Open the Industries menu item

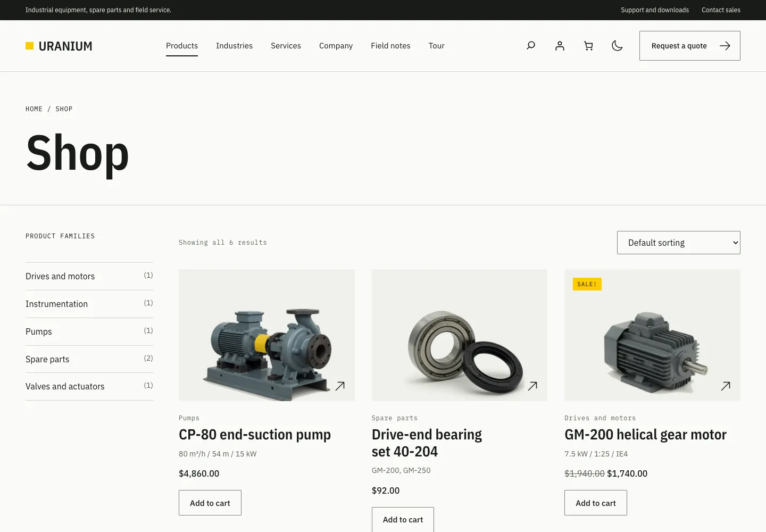(x=234, y=46)
